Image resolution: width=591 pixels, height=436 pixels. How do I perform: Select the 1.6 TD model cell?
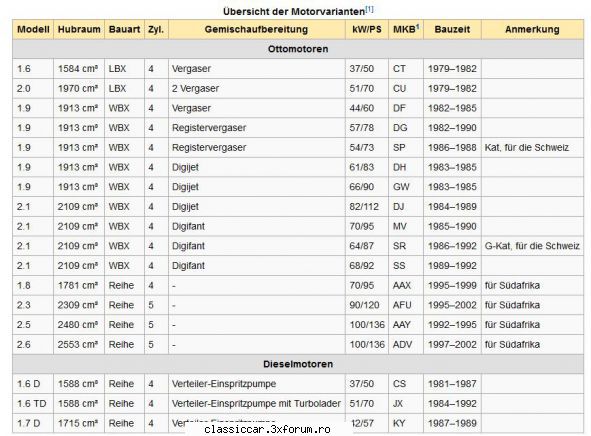tap(33, 404)
